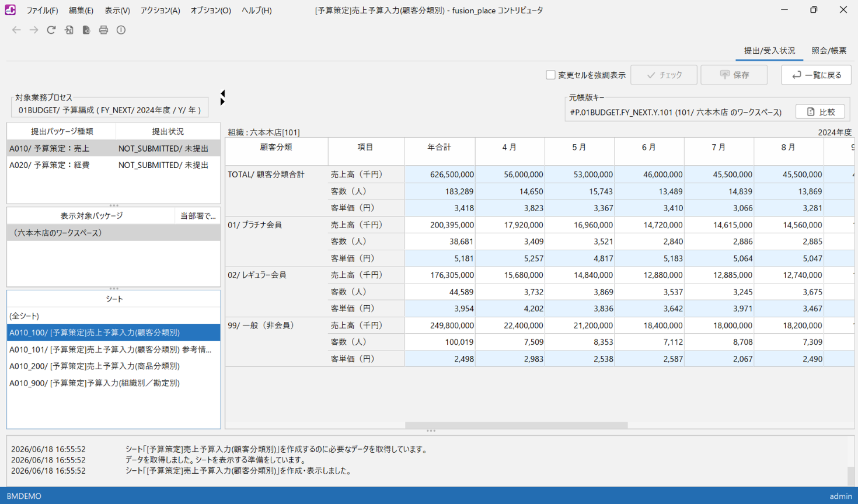This screenshot has width=858, height=504.
Task: Switch to the 照会/帳票 tab
Action: click(829, 51)
